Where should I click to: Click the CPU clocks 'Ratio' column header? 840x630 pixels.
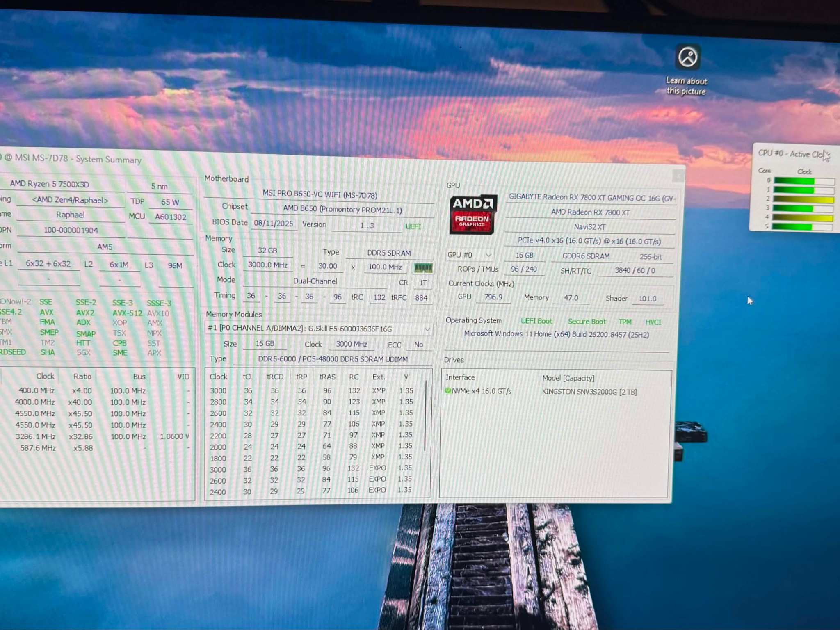pyautogui.click(x=82, y=376)
